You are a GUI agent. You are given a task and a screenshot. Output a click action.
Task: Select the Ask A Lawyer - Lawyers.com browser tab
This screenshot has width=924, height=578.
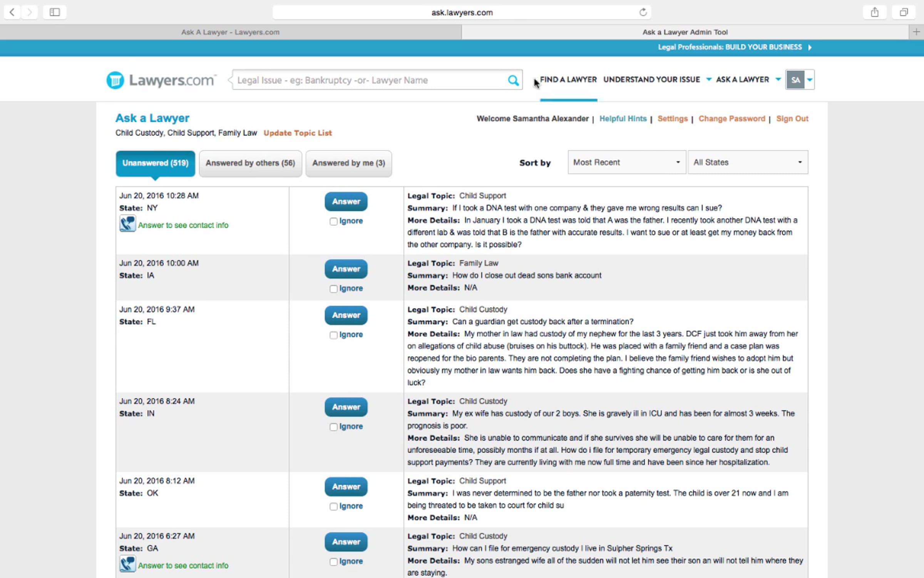click(231, 32)
